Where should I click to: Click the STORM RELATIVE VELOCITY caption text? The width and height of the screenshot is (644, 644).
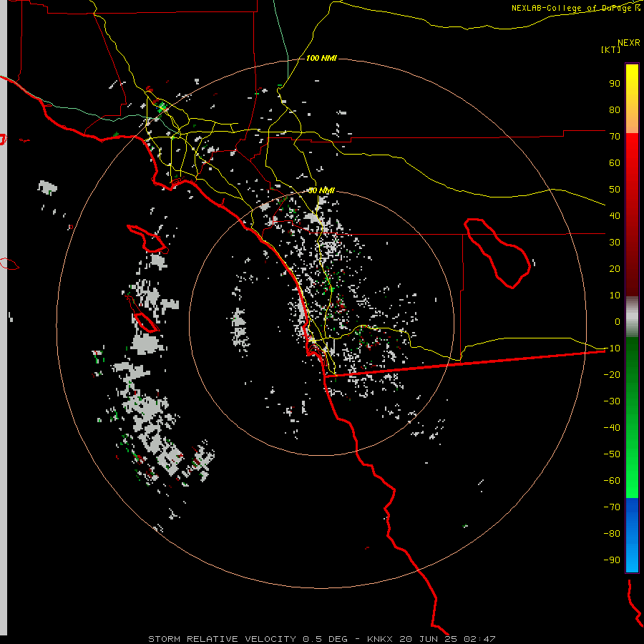222,639
